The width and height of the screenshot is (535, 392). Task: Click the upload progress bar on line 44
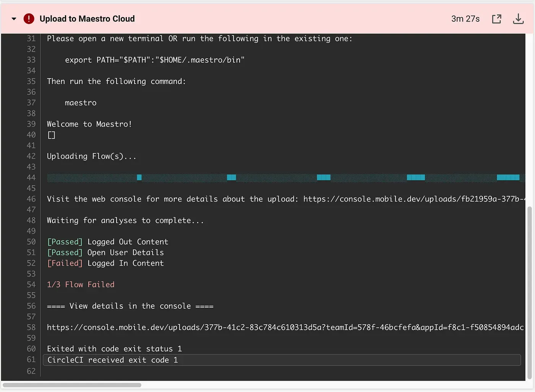tap(283, 177)
